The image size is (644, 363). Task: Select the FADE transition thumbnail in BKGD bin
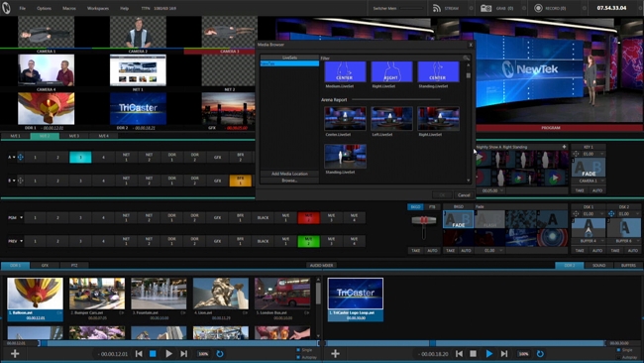[459, 219]
